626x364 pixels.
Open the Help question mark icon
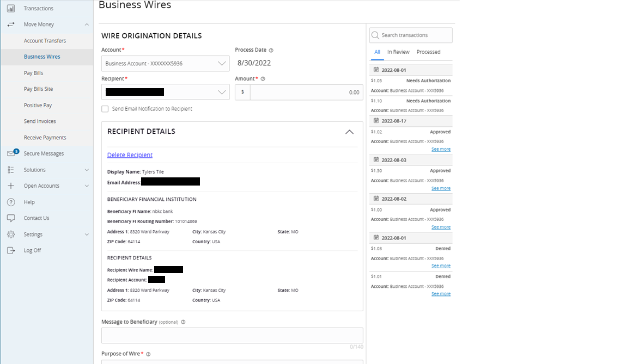11,201
